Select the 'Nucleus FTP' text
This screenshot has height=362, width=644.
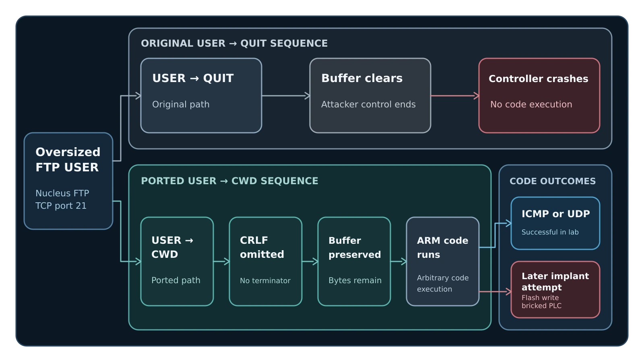click(62, 193)
